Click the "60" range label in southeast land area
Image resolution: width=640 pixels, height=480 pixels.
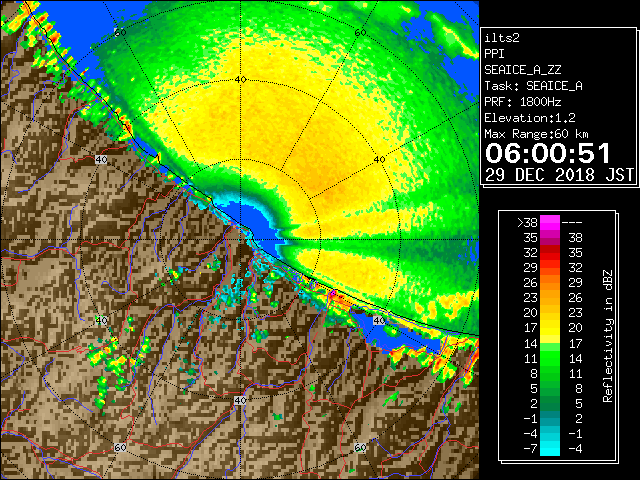pos(360,447)
